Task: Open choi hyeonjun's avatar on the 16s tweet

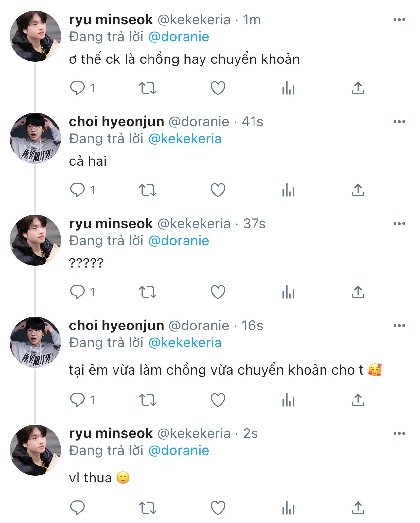Action: [x=35, y=342]
